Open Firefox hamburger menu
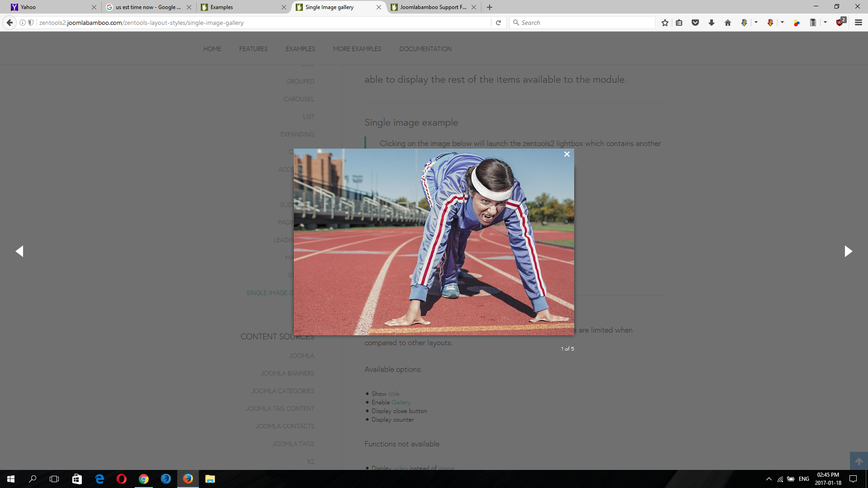The height and width of the screenshot is (488, 868). click(859, 23)
